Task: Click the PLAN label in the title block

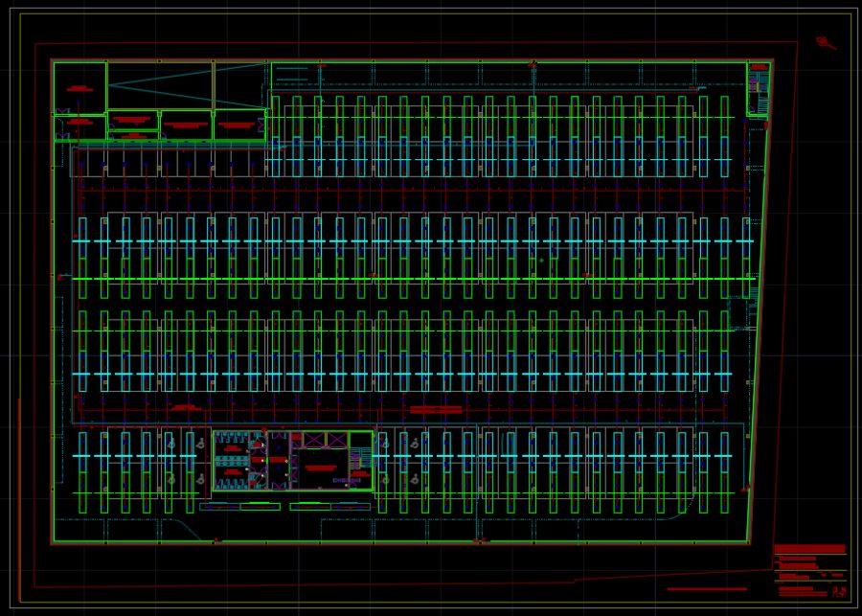Action: 839,591
